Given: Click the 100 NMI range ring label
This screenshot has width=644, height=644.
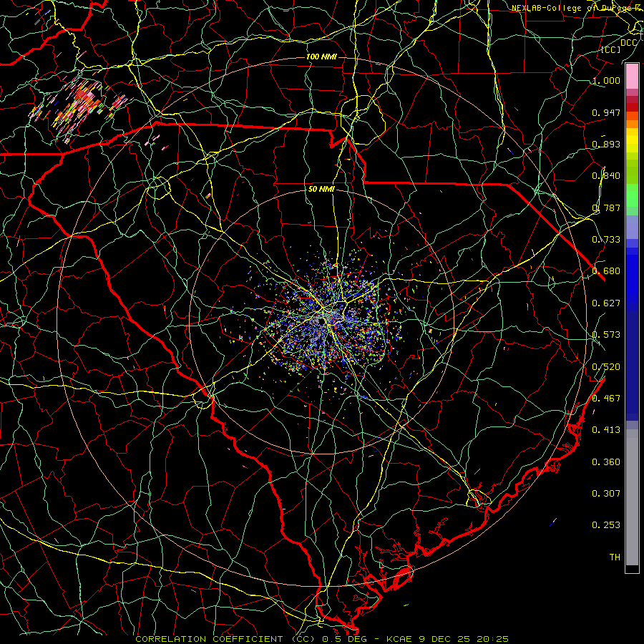Looking at the screenshot, I should [x=321, y=57].
